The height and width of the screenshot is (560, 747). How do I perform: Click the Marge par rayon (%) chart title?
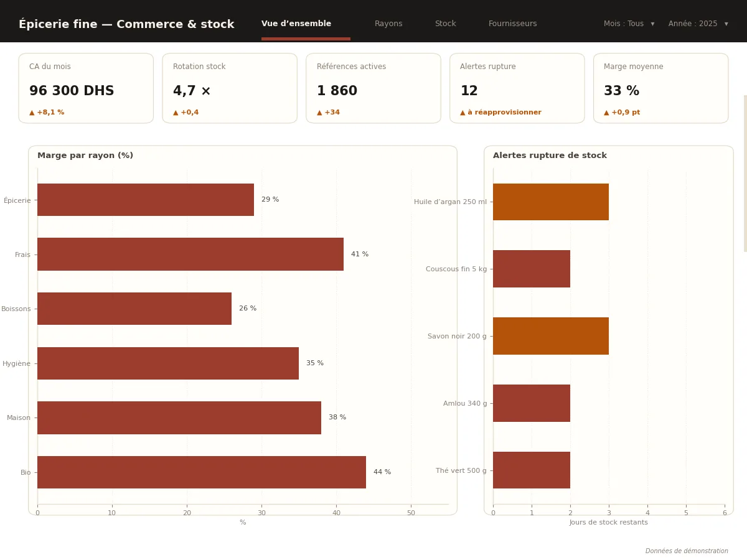(x=85, y=156)
